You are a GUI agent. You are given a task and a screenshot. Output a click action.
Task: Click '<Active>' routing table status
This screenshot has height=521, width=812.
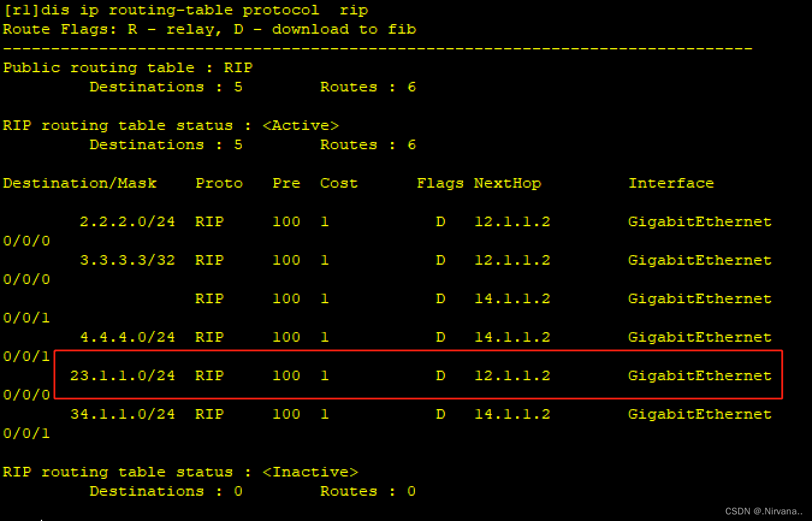[301, 126]
